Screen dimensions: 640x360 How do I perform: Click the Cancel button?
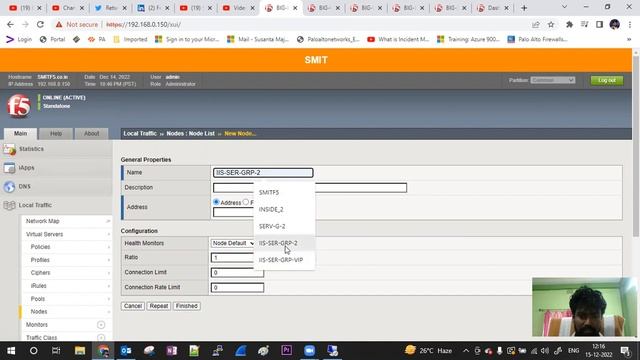(x=133, y=306)
